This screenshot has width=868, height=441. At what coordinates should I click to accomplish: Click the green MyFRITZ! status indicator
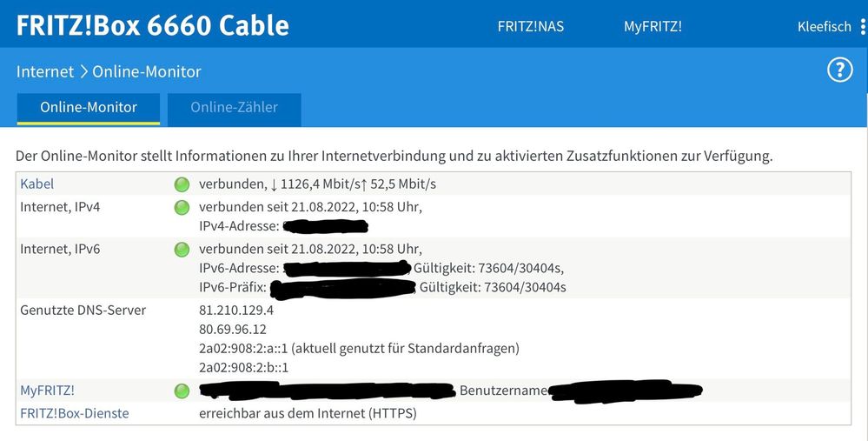click(x=182, y=391)
